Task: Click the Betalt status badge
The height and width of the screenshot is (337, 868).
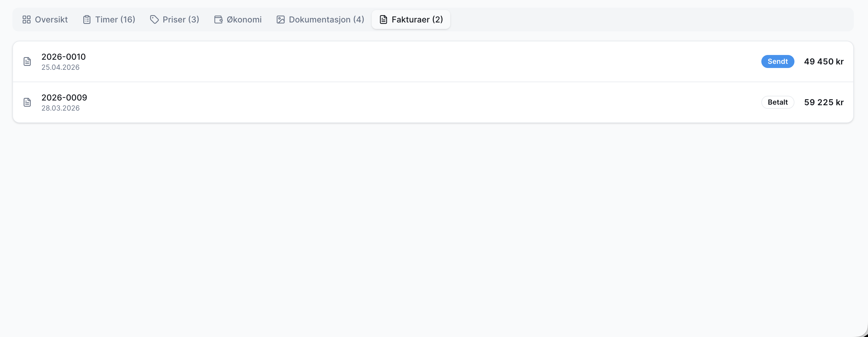Action: point(778,102)
